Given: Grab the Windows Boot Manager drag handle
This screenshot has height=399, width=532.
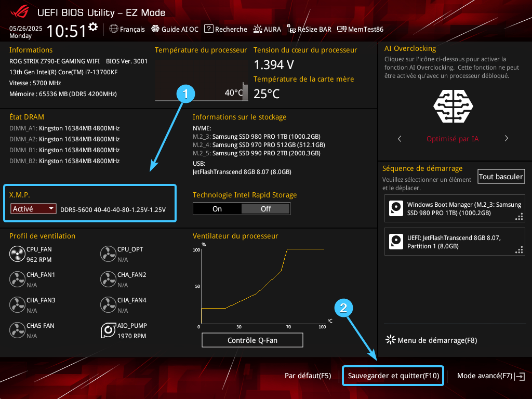Looking at the screenshot, I should (519, 217).
